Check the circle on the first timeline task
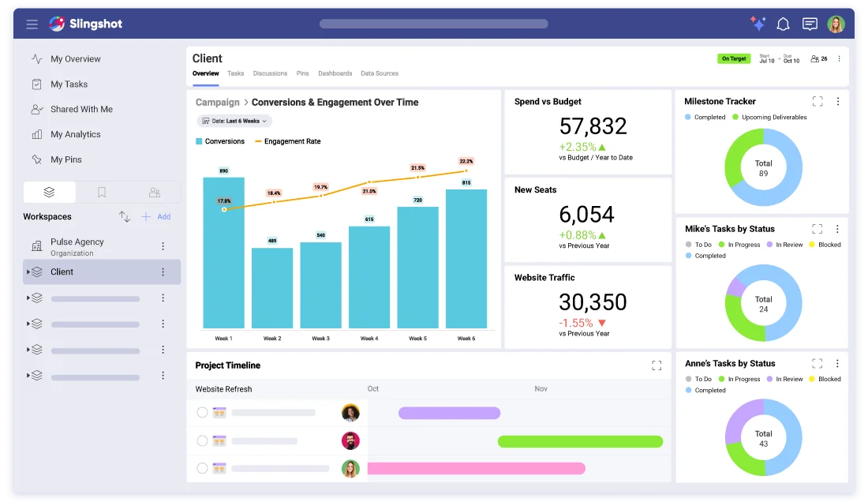The image size is (868, 502). click(x=202, y=412)
